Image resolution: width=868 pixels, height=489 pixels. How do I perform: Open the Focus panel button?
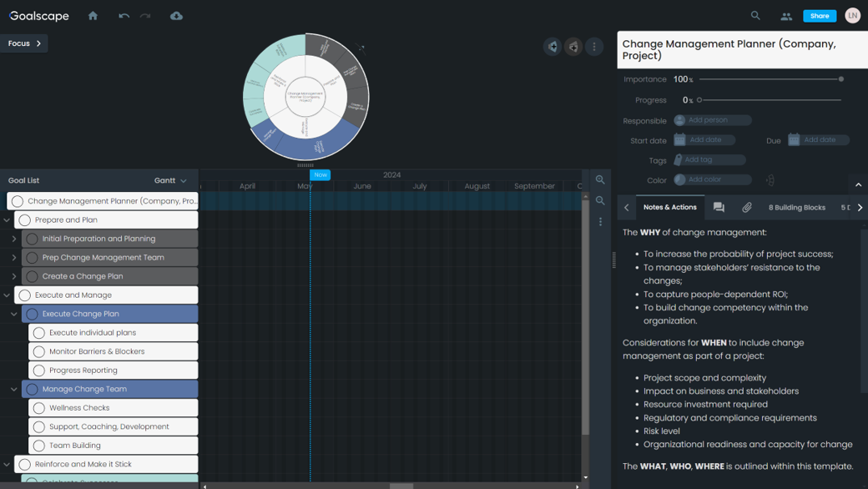[24, 43]
